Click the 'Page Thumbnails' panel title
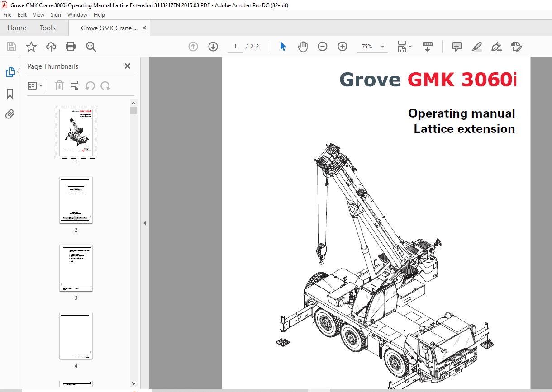The width and height of the screenshot is (552, 392). [53, 66]
